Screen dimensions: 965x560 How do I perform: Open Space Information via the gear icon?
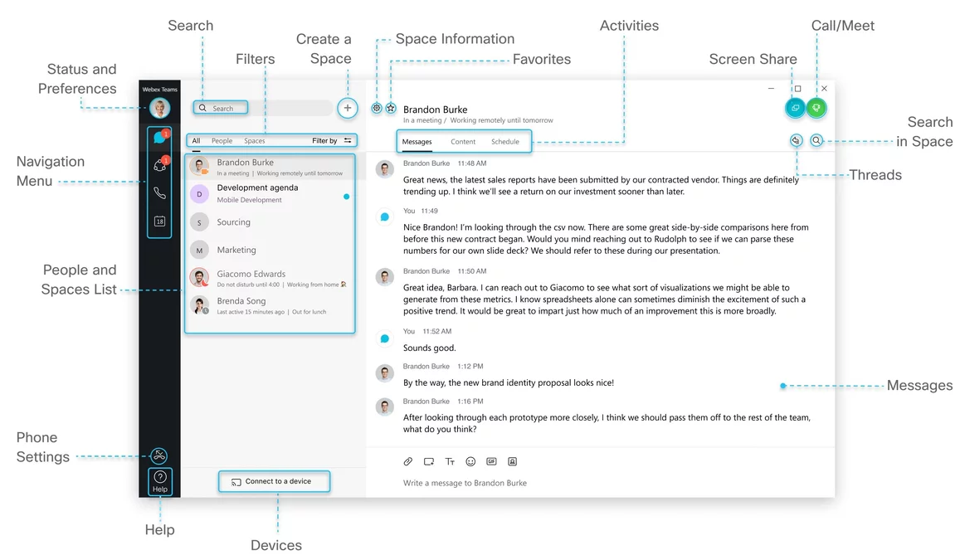click(x=376, y=108)
